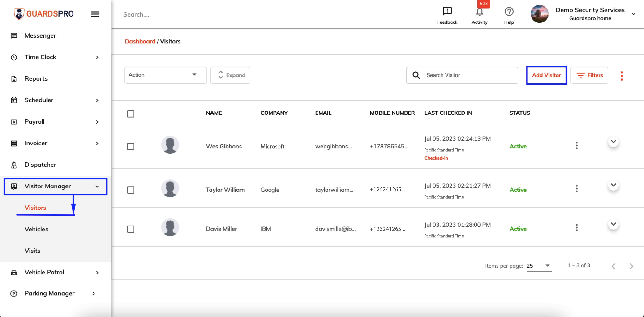644x317 pixels.
Task: Click the GuardsPro logo
Action: [x=44, y=14]
